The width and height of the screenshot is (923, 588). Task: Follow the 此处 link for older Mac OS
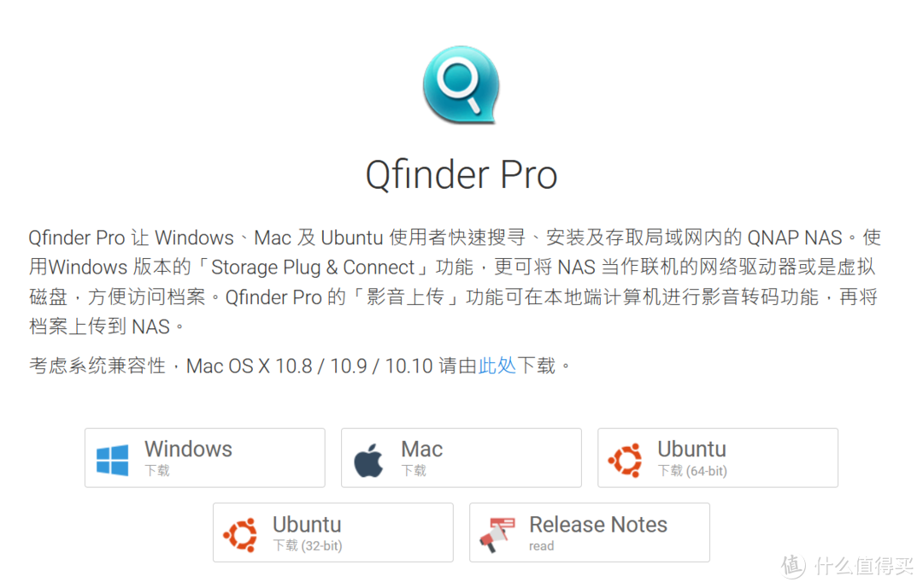click(x=497, y=366)
